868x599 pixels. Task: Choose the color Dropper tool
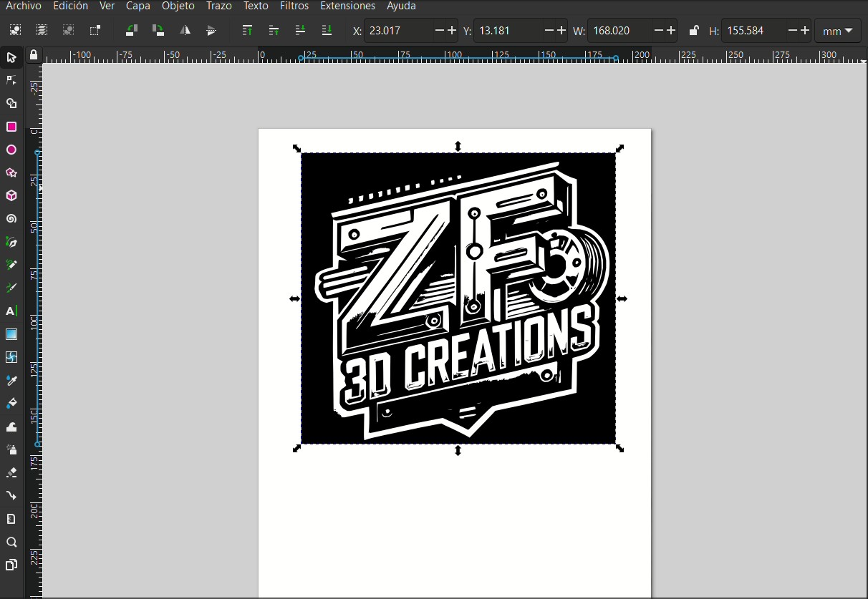[11, 380]
